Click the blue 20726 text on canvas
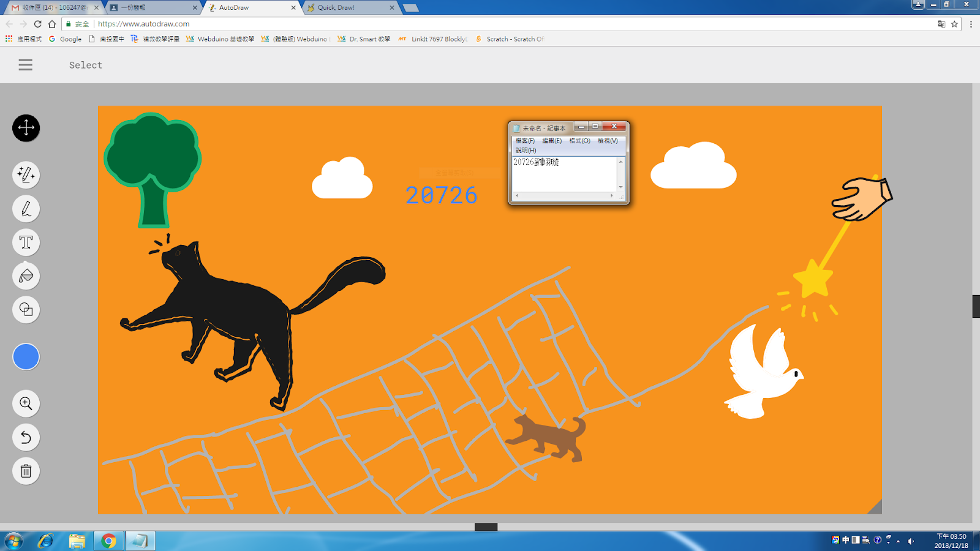The height and width of the screenshot is (551, 980). (x=442, y=196)
